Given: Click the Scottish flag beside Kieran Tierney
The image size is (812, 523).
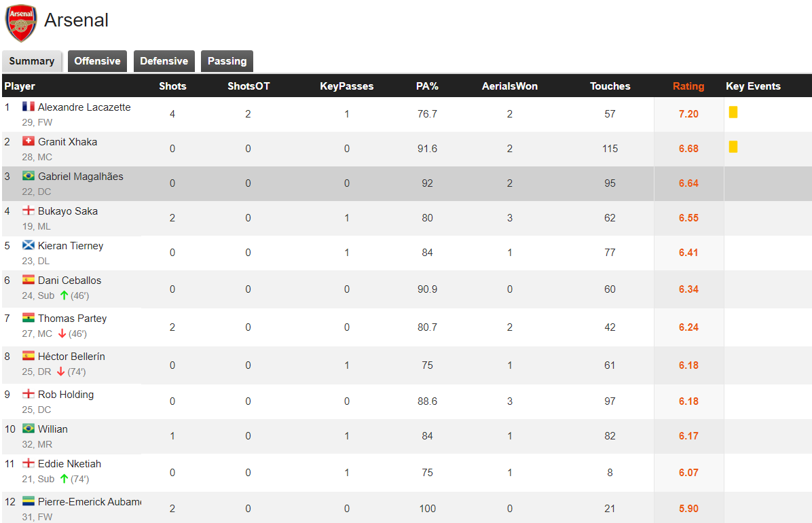Looking at the screenshot, I should click(x=29, y=245).
